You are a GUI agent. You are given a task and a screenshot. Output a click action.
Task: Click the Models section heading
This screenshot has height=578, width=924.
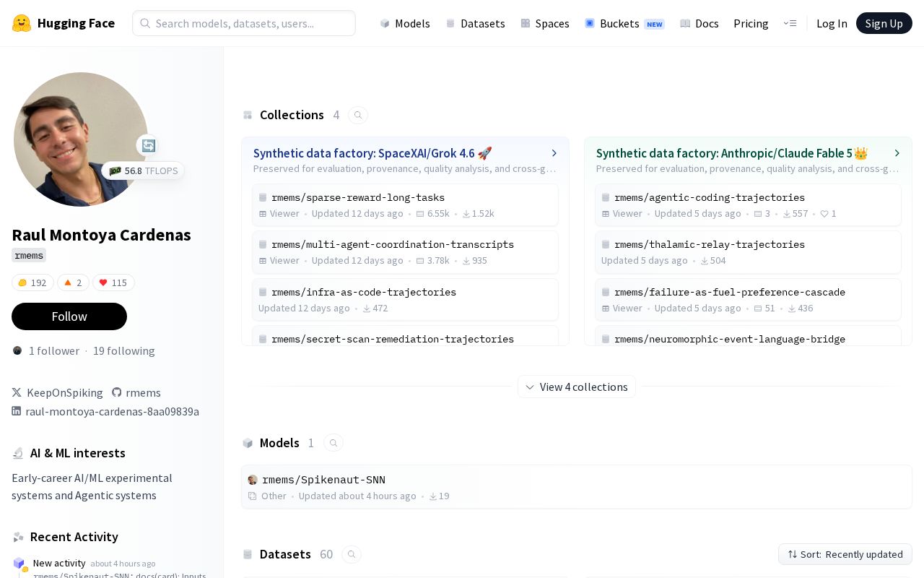click(x=279, y=443)
